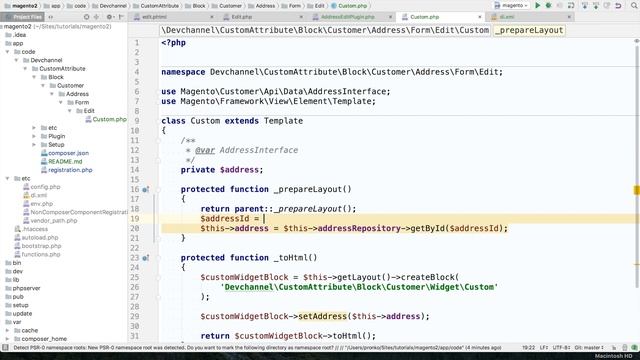Click the revert undo arrow icon
The height and width of the screenshot is (360, 640).
tap(618, 6)
